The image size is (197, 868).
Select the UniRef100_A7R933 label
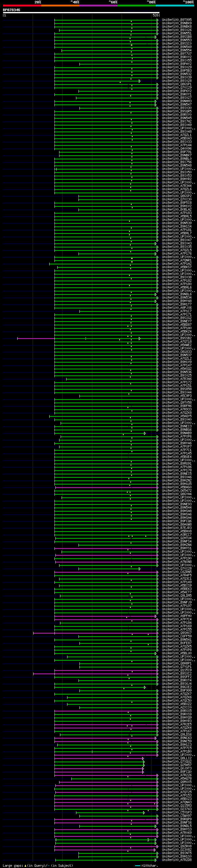[177, 410]
